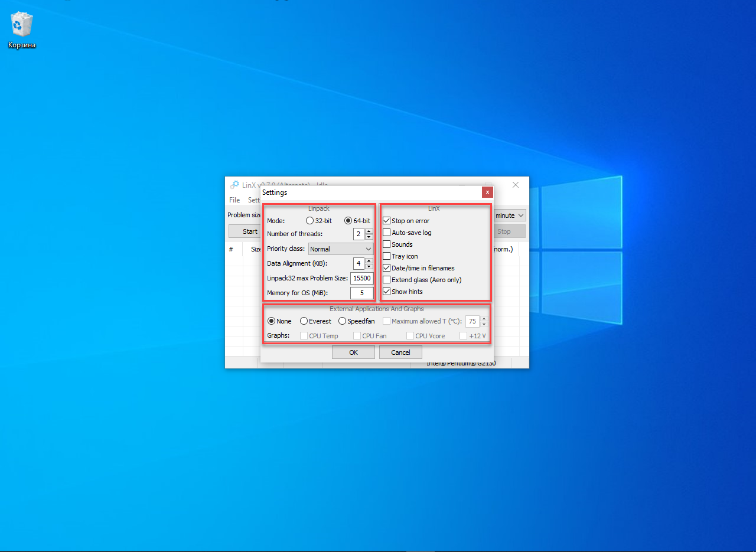Select the Speedfan radio button

coord(357,321)
